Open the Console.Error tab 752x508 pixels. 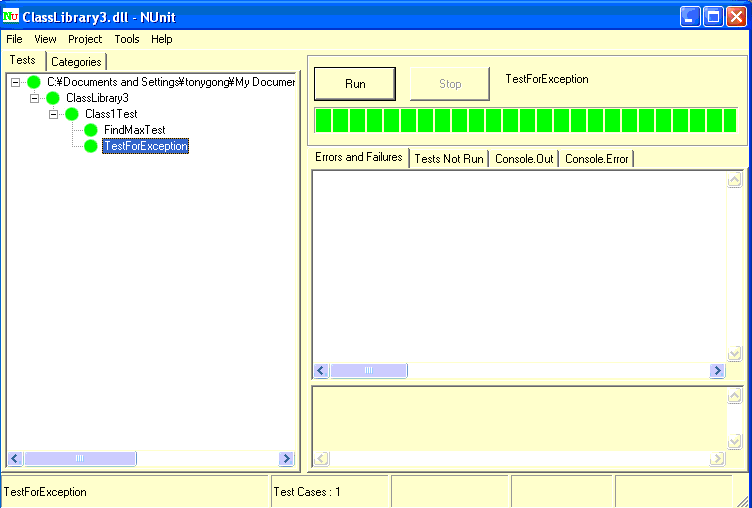coord(597,159)
